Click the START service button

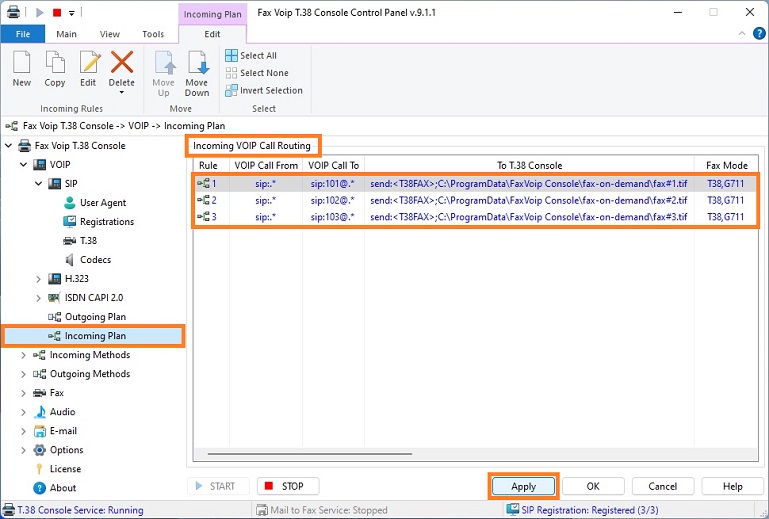click(x=218, y=486)
